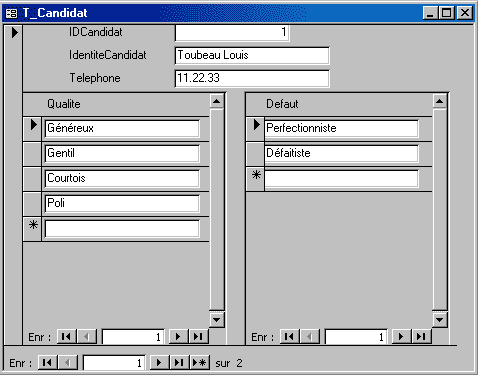478x375 pixels.
Task: Click the IdentiteCandidat field with Toubeau Louis
Action: click(x=252, y=55)
